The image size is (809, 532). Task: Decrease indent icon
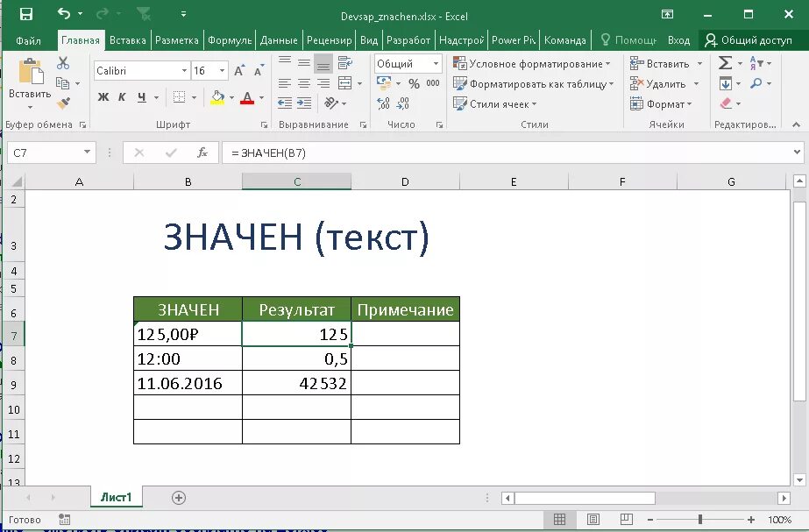[285, 103]
